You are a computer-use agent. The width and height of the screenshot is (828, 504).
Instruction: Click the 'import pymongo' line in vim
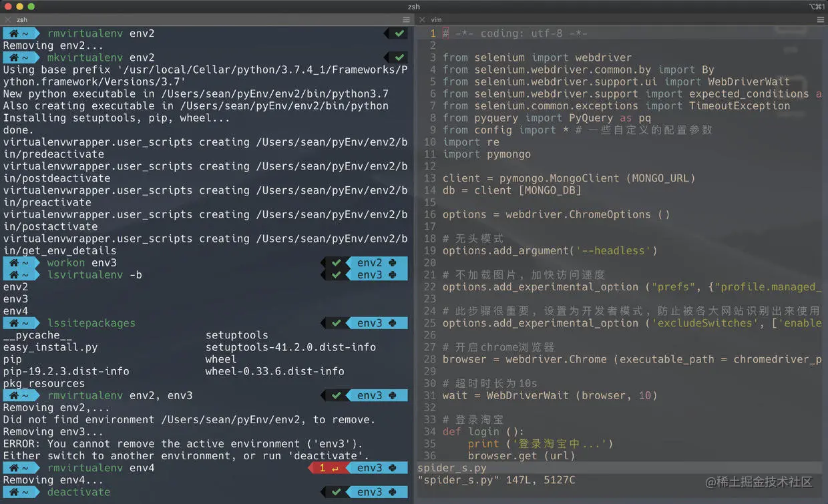(487, 154)
